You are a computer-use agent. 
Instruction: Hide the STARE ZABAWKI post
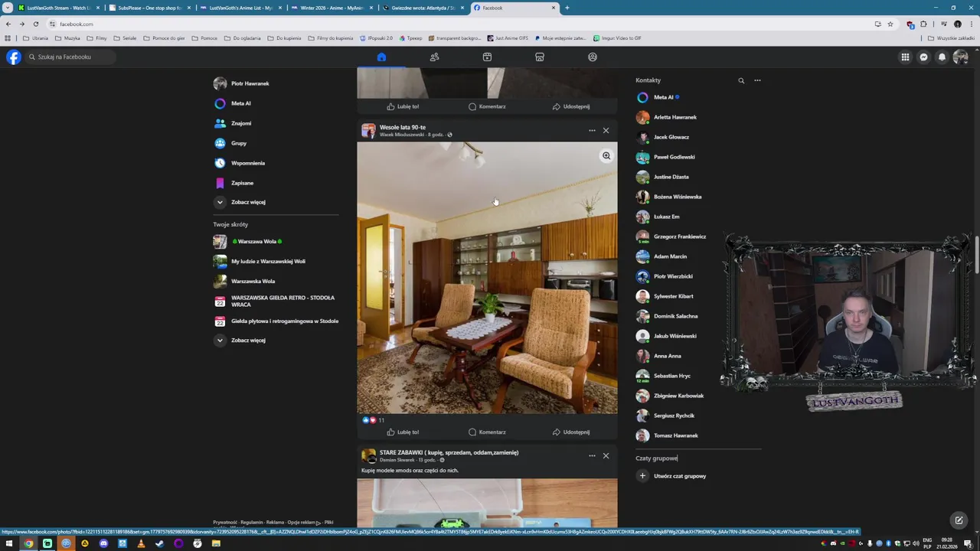tap(606, 456)
